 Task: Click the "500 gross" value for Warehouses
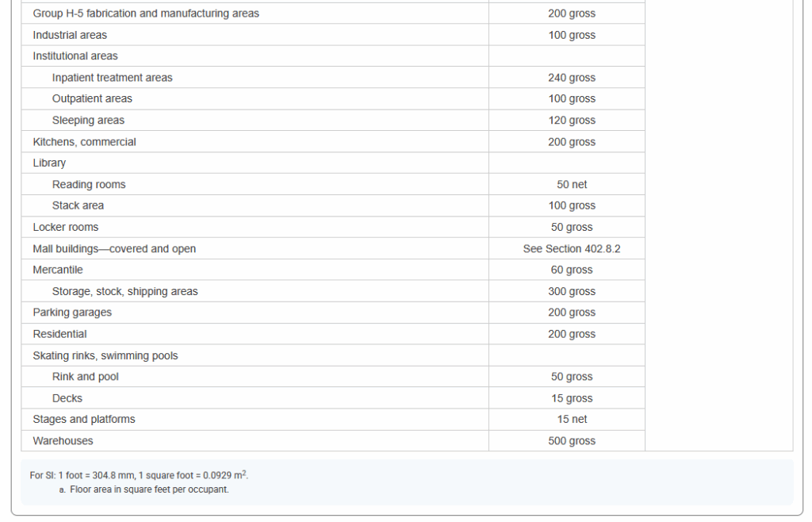pyautogui.click(x=571, y=441)
